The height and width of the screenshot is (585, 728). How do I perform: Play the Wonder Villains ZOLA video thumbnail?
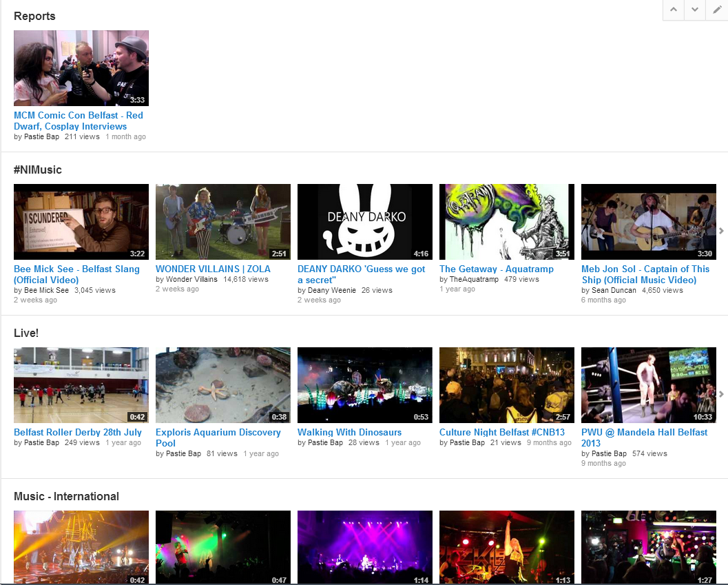223,222
